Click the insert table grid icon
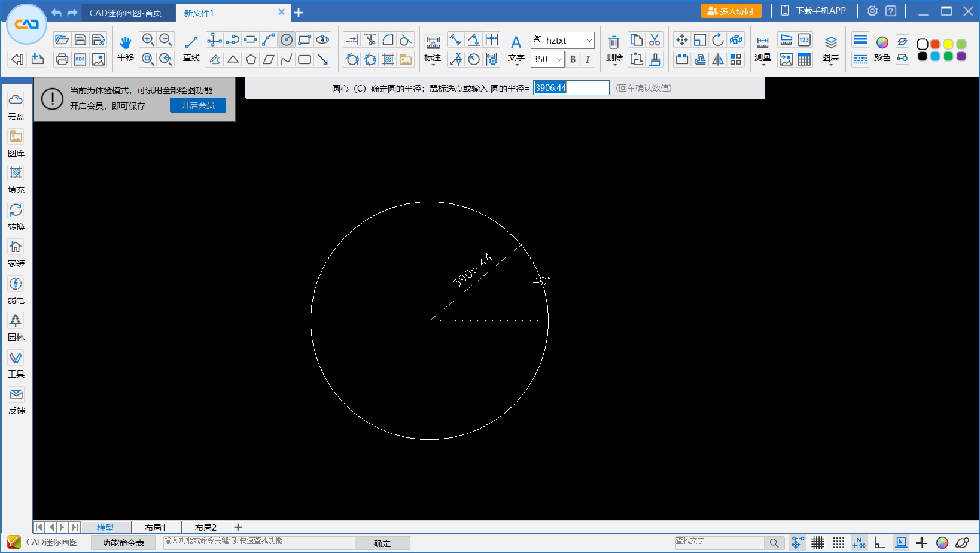Viewport: 980px width, 553px height. (x=804, y=59)
